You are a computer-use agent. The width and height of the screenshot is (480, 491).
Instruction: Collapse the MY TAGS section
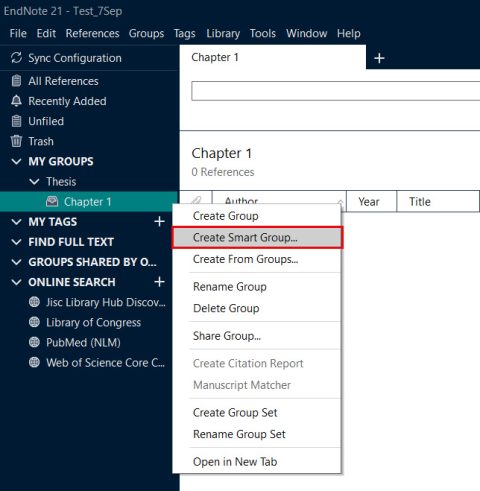pos(16,222)
